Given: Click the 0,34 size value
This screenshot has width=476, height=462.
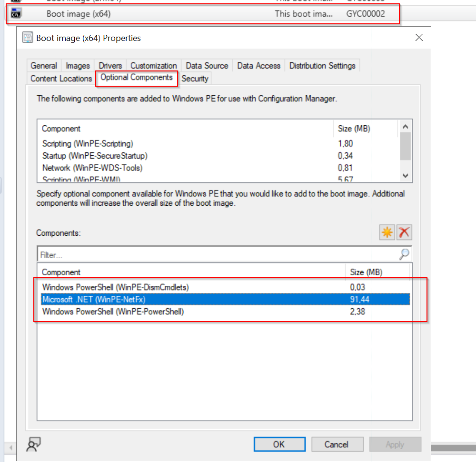Looking at the screenshot, I should point(346,156).
